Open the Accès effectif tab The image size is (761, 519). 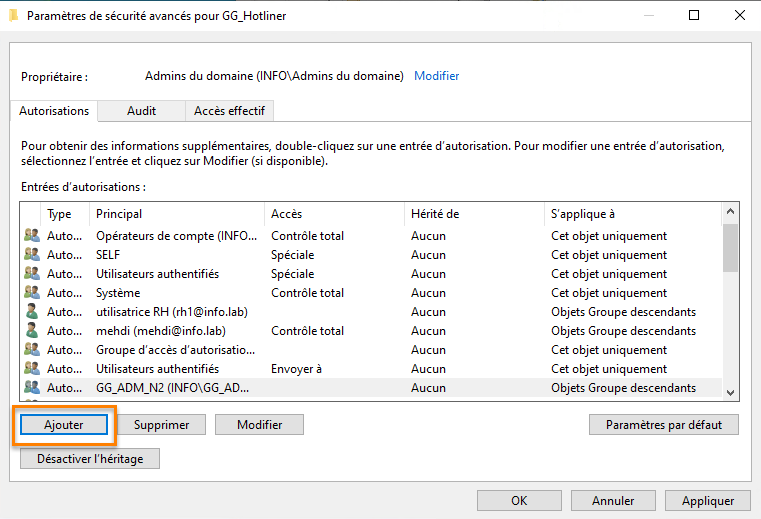(x=230, y=111)
